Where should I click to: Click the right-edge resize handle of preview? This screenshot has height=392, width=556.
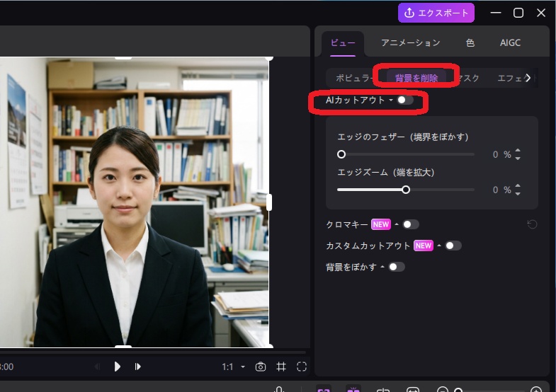point(269,202)
